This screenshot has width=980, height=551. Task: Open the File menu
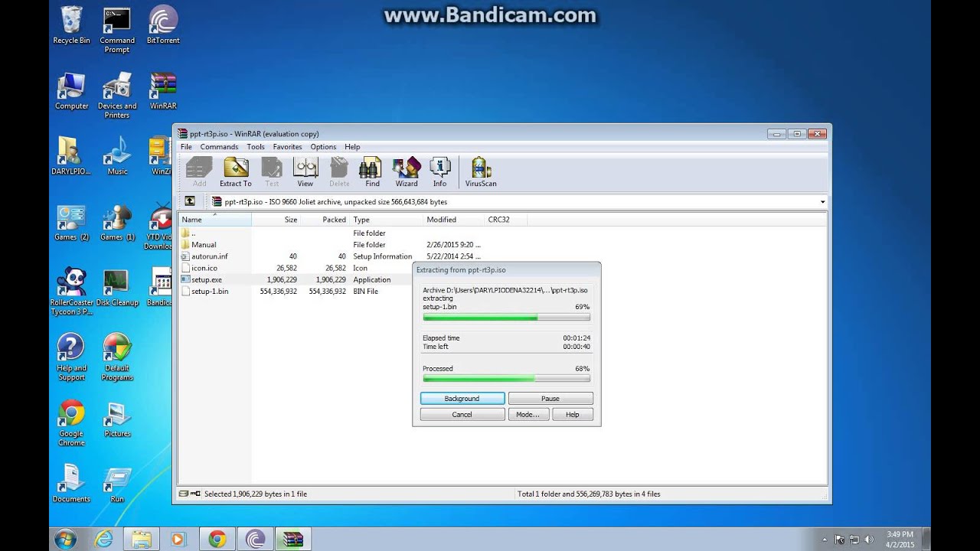click(x=186, y=147)
